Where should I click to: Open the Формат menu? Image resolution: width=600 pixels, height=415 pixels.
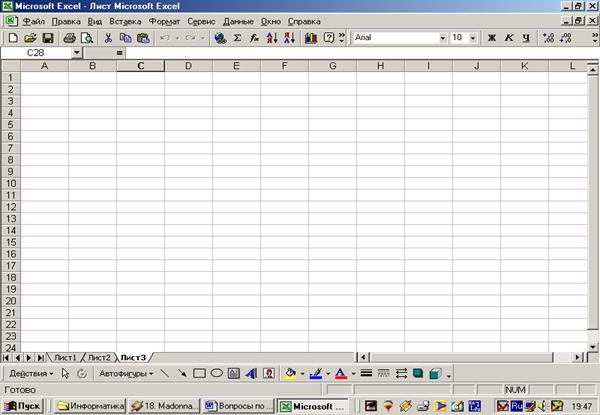coord(163,21)
